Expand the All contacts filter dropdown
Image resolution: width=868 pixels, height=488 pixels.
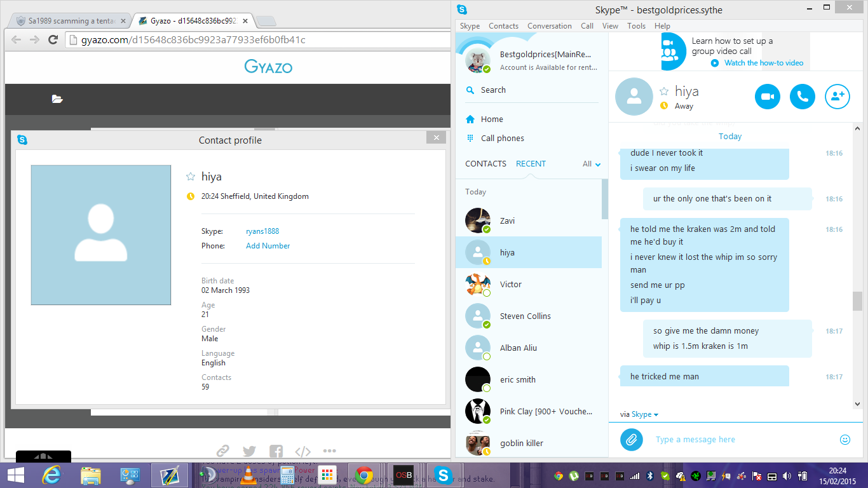tap(592, 164)
